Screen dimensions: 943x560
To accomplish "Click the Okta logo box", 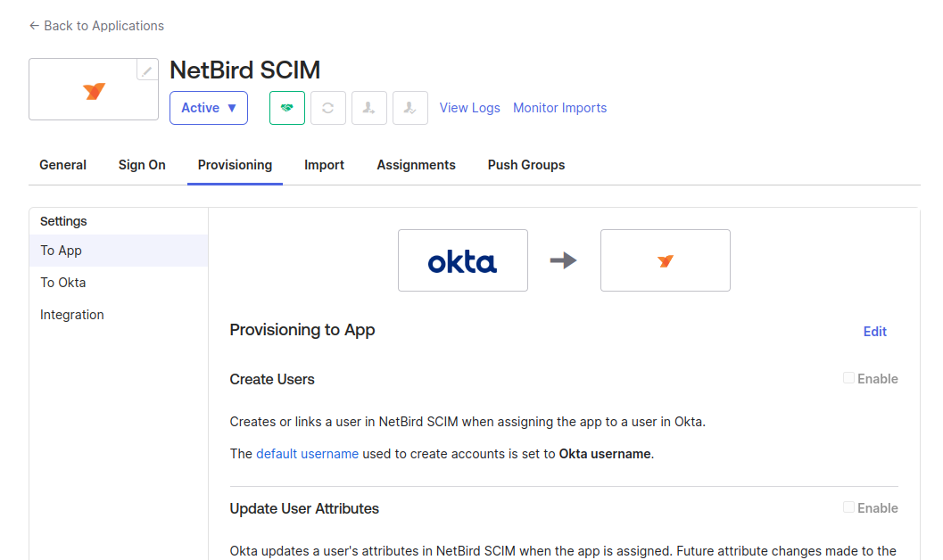I will coord(462,260).
